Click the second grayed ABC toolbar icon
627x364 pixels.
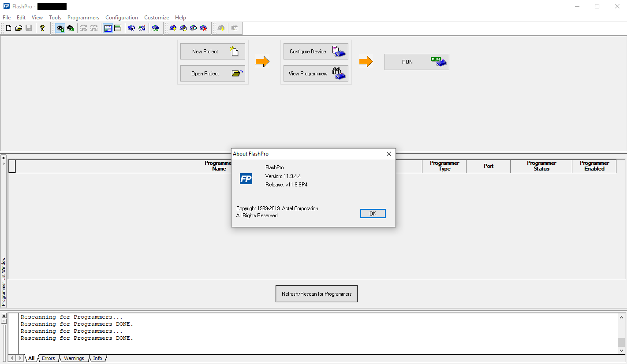(94, 28)
